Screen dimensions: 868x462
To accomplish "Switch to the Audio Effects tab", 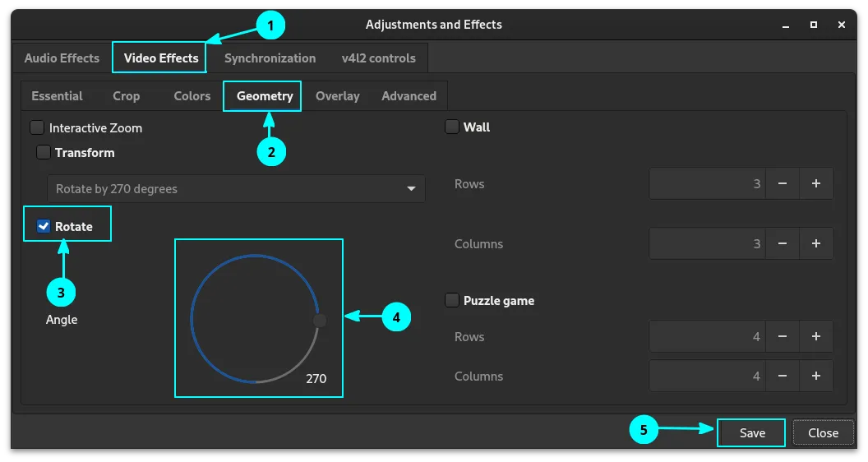I will [x=62, y=58].
